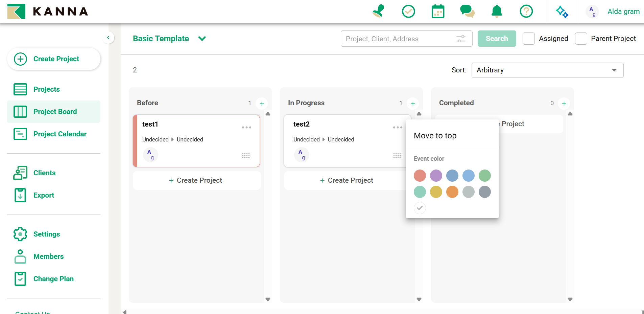Viewport: 644px width, 314px height.
Task: Pick the orange event color swatch
Action: 452,192
